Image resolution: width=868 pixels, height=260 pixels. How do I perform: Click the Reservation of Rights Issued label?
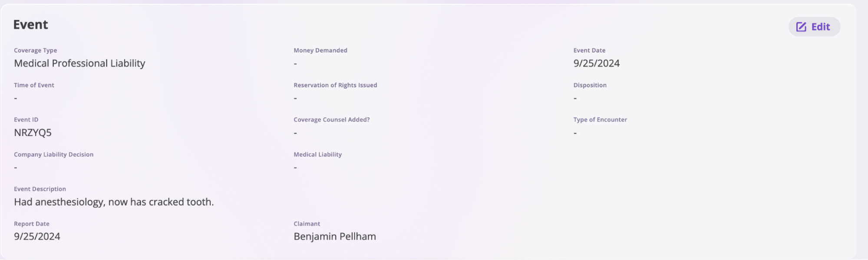click(x=335, y=85)
